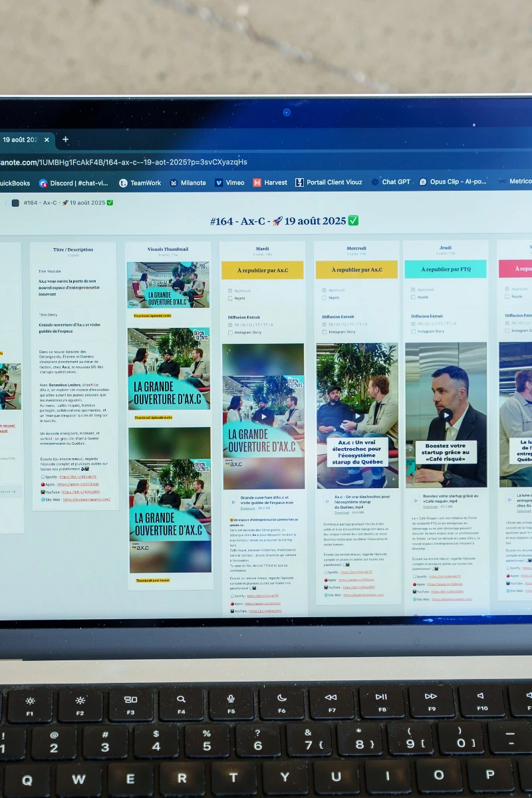Screen dimensions: 532x798
Task: Play the 'Ax.c : Un vrai électrochoc' video
Action: click(x=357, y=416)
